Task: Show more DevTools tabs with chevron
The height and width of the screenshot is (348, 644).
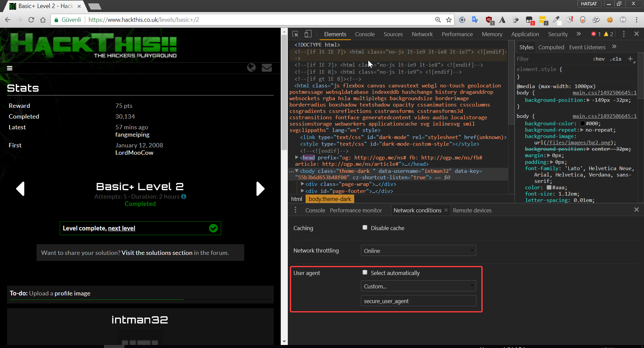Action: 579,34
